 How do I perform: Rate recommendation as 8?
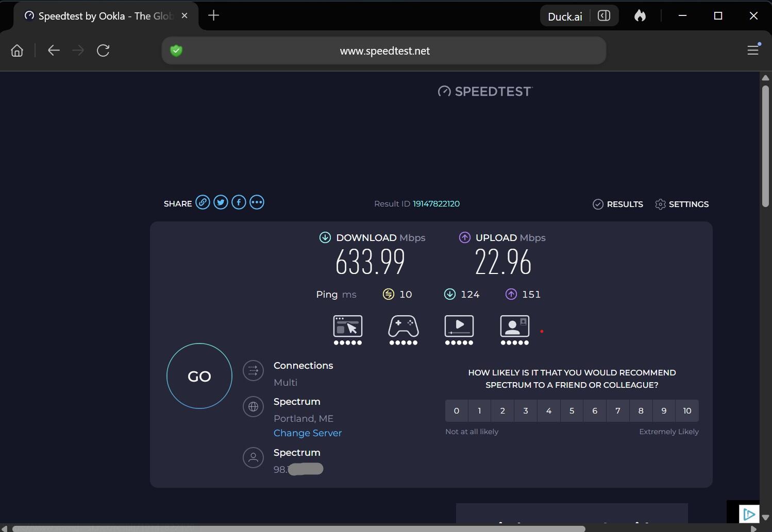pos(641,411)
